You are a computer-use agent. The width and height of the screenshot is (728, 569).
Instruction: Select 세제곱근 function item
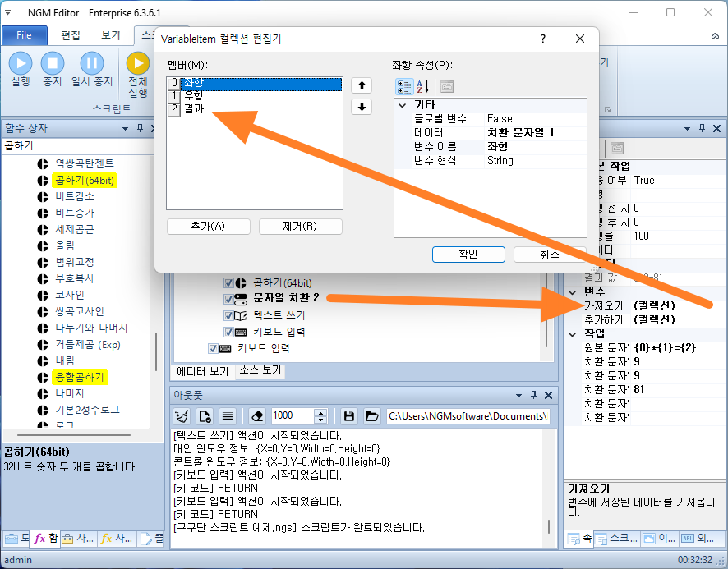(75, 229)
